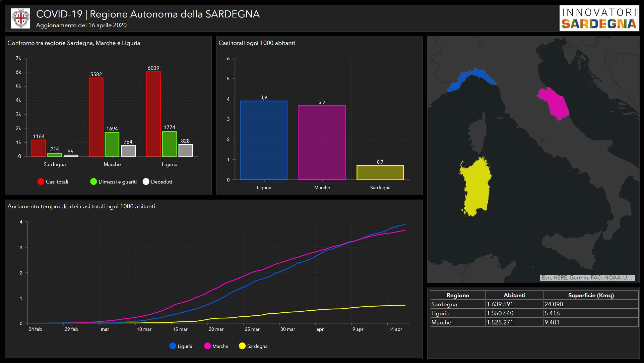Image resolution: width=644 pixels, height=363 pixels.
Task: Click the Marche 5582 total cases bar
Action: click(96, 117)
